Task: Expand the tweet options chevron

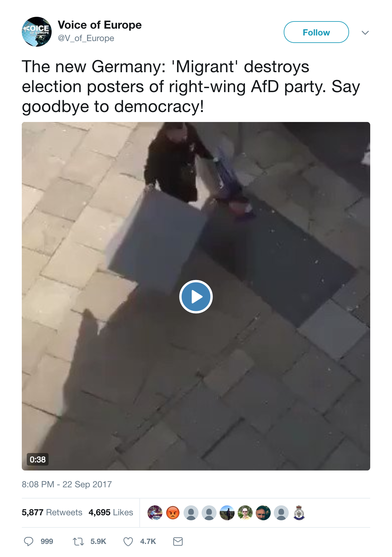Action: [365, 32]
